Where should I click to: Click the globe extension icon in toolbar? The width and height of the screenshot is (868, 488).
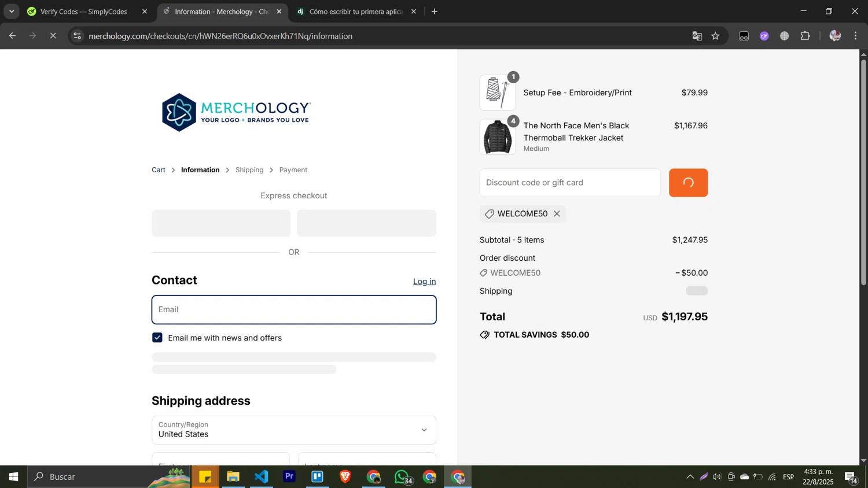coord(785,36)
